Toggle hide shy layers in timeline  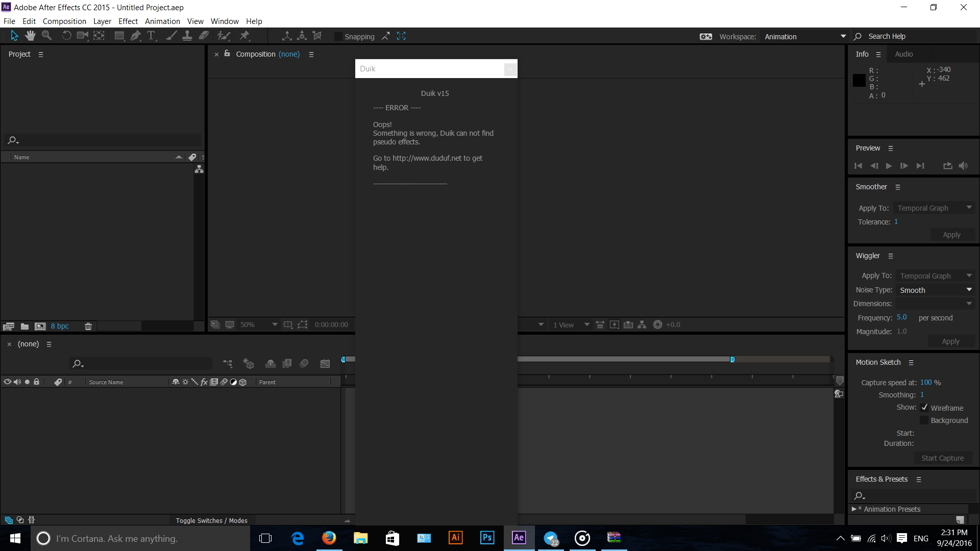271,364
